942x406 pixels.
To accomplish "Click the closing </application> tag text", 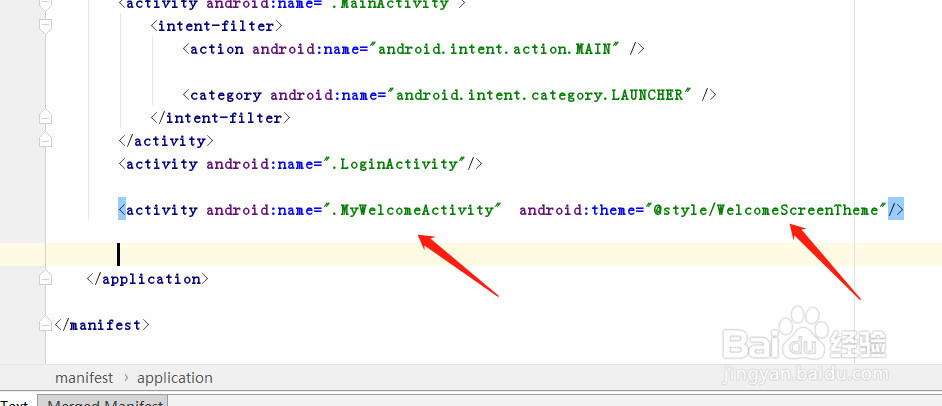I will click(x=148, y=279).
